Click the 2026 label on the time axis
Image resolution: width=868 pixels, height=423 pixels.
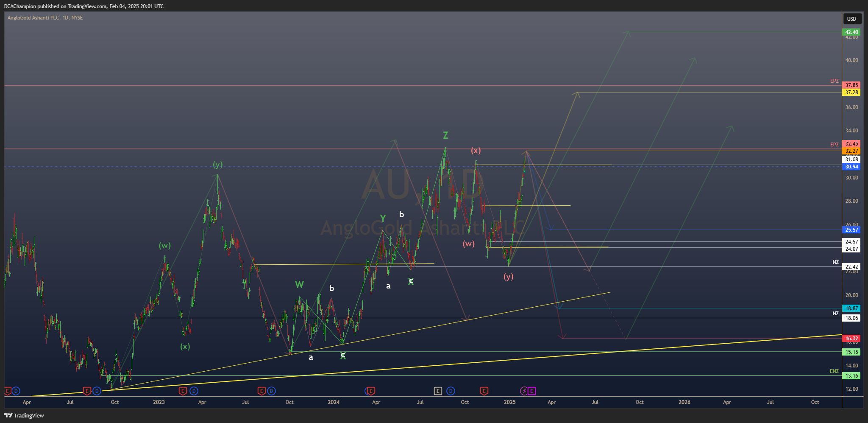point(684,402)
